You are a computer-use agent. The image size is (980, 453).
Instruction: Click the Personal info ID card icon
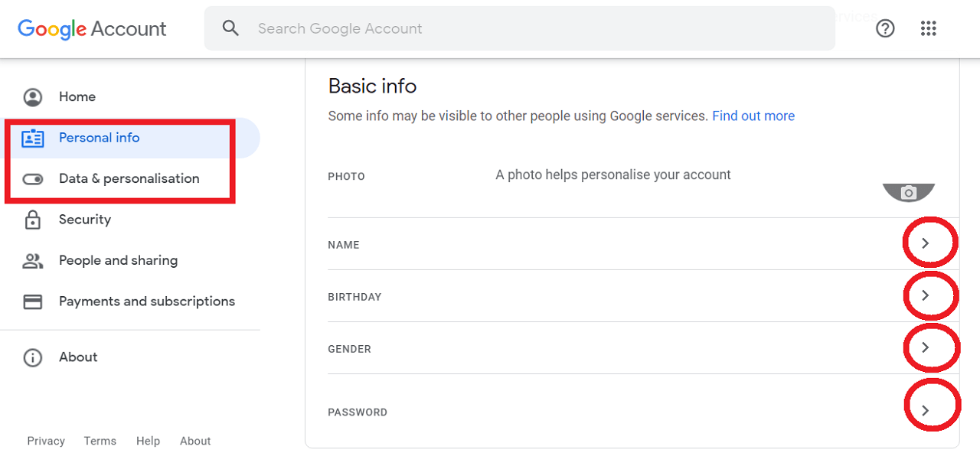click(x=33, y=139)
